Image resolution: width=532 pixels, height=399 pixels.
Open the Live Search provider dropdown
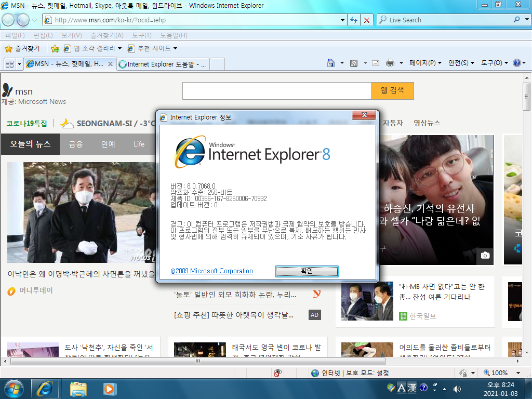pos(527,20)
